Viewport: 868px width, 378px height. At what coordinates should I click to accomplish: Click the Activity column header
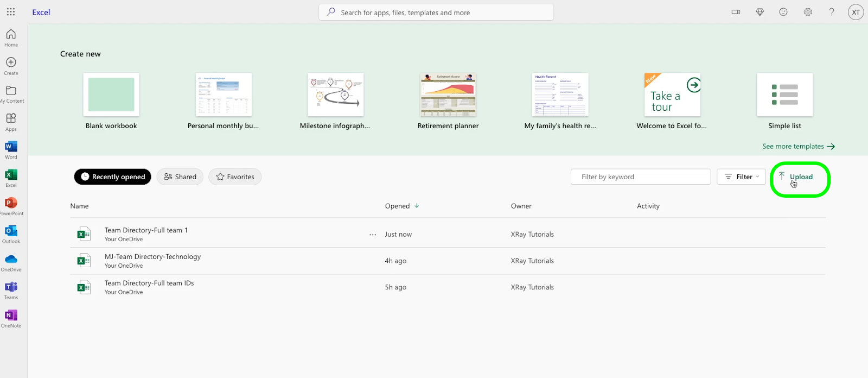tap(648, 206)
